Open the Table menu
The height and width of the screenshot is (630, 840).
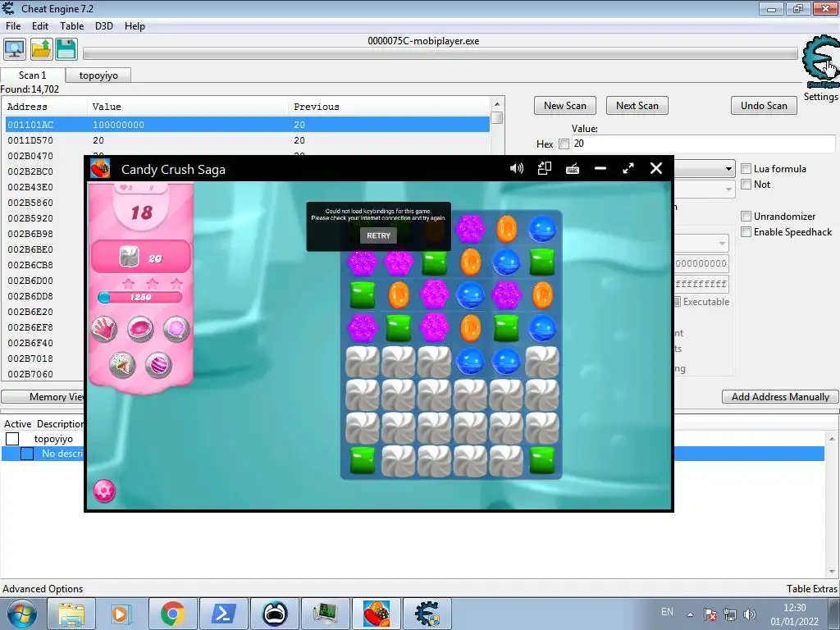pos(72,26)
